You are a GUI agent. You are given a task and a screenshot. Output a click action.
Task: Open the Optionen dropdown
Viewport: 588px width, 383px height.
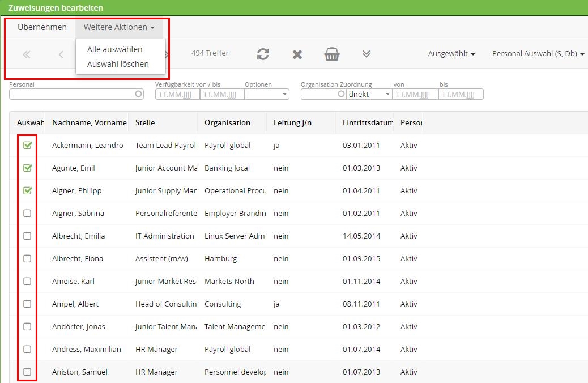pyautogui.click(x=267, y=94)
